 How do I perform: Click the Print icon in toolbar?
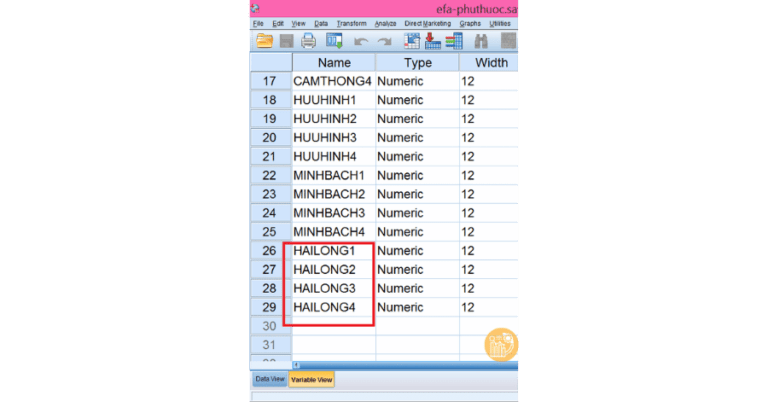pos(309,41)
